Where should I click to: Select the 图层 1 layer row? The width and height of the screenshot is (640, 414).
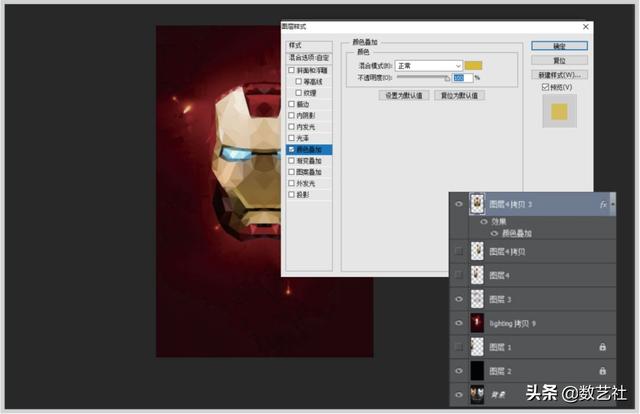(x=533, y=347)
